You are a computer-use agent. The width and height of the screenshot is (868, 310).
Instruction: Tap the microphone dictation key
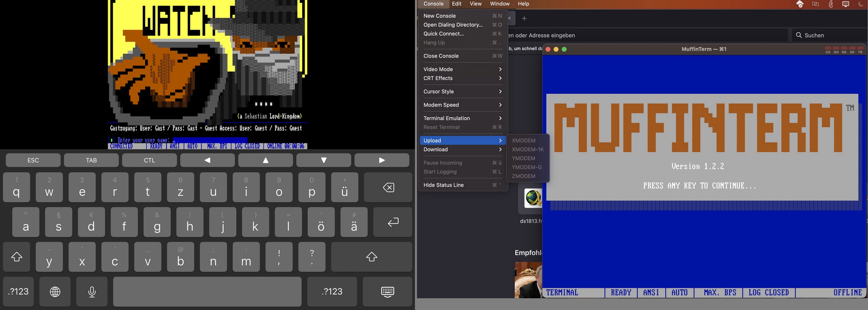click(92, 292)
